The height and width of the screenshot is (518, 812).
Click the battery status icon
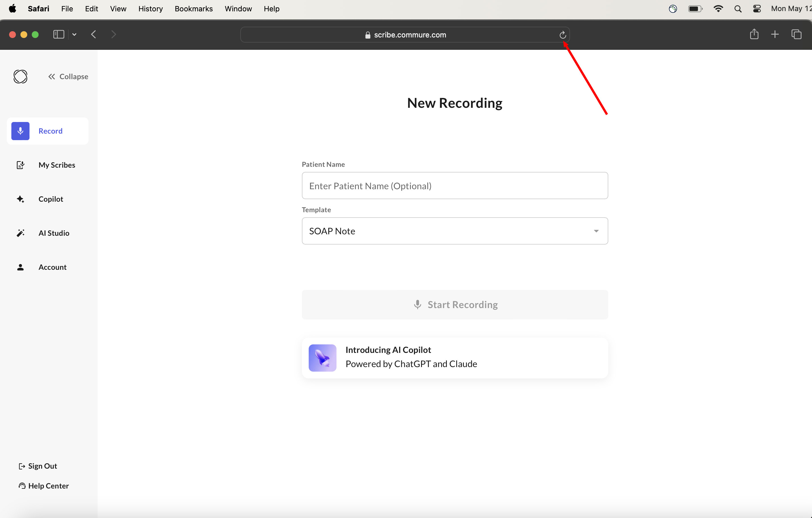(x=695, y=9)
